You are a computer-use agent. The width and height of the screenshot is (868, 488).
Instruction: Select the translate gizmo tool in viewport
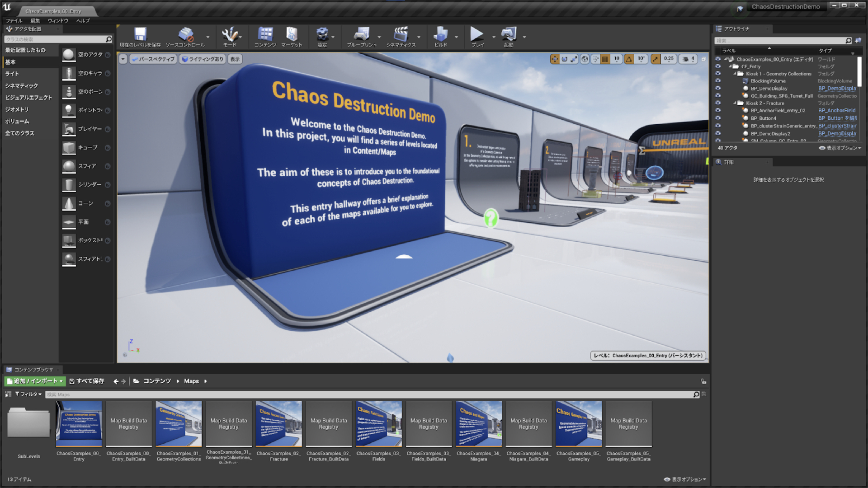555,59
